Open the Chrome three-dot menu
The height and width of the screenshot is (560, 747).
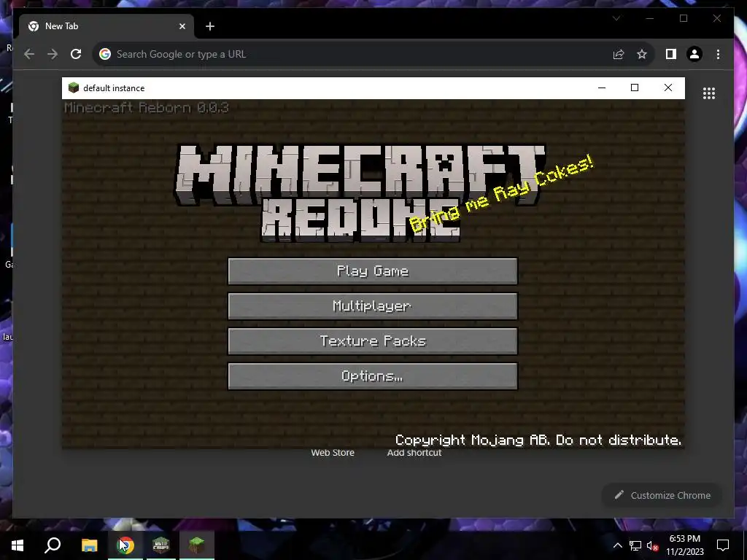[x=718, y=54]
